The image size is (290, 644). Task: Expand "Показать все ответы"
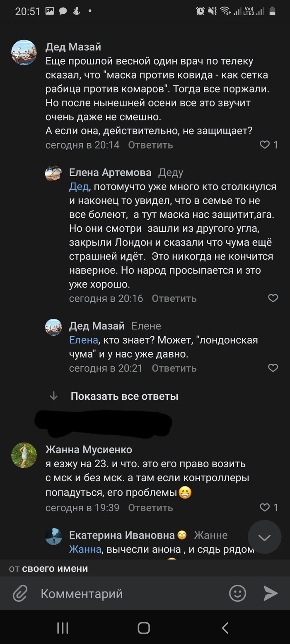(124, 396)
